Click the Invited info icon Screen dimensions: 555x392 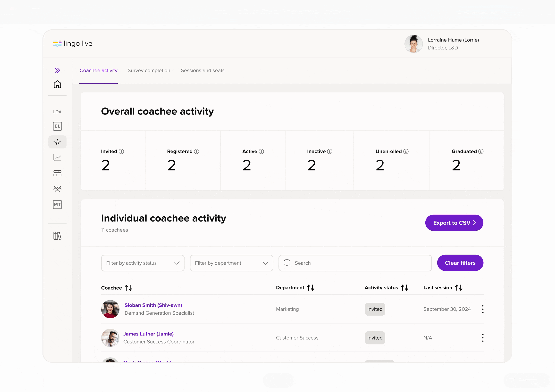point(121,151)
